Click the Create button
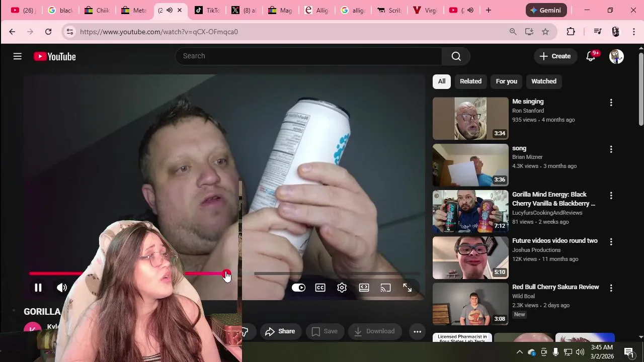644x362 pixels. tap(555, 56)
